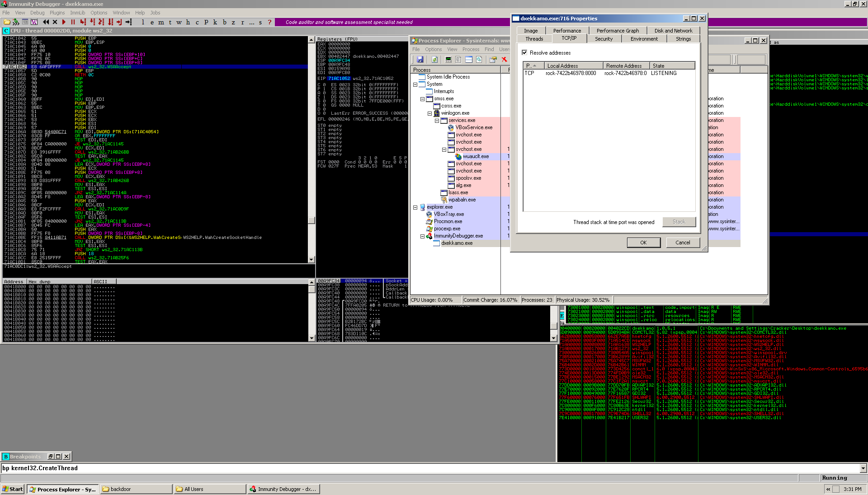Switch to the Strings tab

click(683, 39)
